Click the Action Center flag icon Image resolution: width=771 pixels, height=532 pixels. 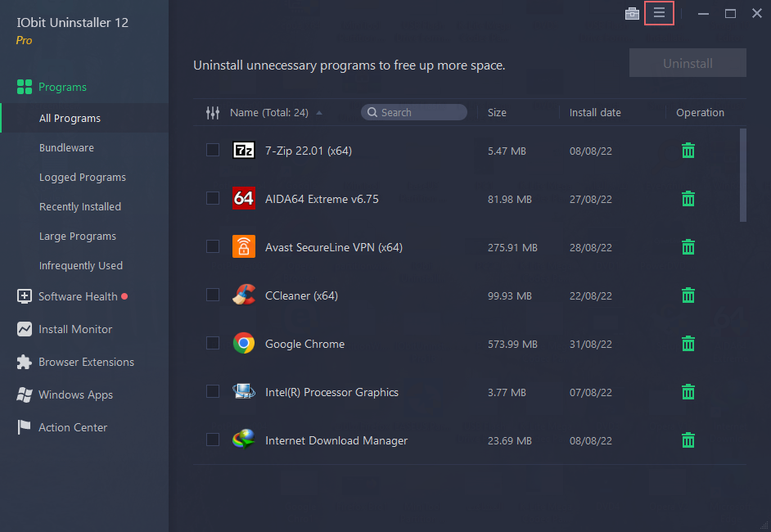click(x=24, y=426)
